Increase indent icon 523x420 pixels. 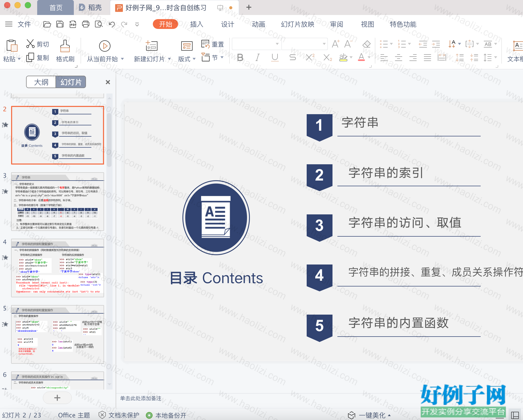436,44
